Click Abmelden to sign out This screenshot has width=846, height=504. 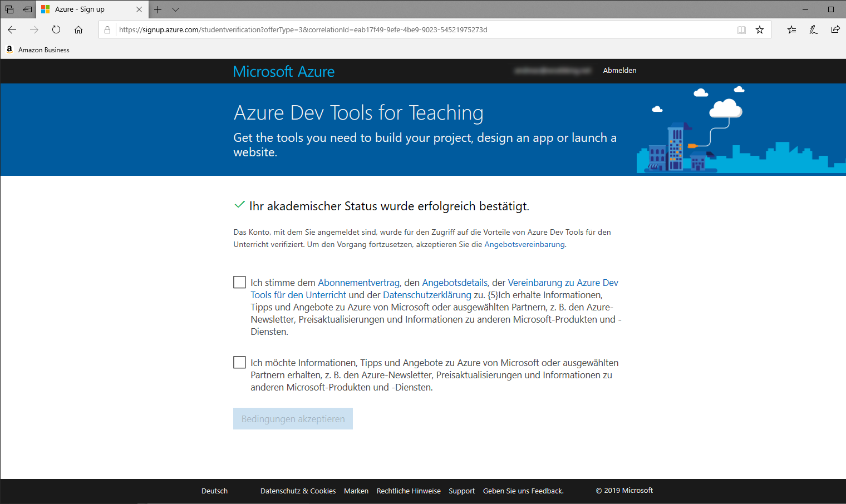619,71
